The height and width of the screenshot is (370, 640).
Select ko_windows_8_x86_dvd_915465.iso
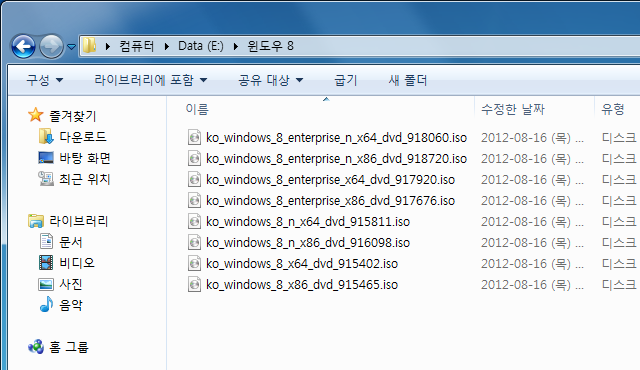(302, 285)
